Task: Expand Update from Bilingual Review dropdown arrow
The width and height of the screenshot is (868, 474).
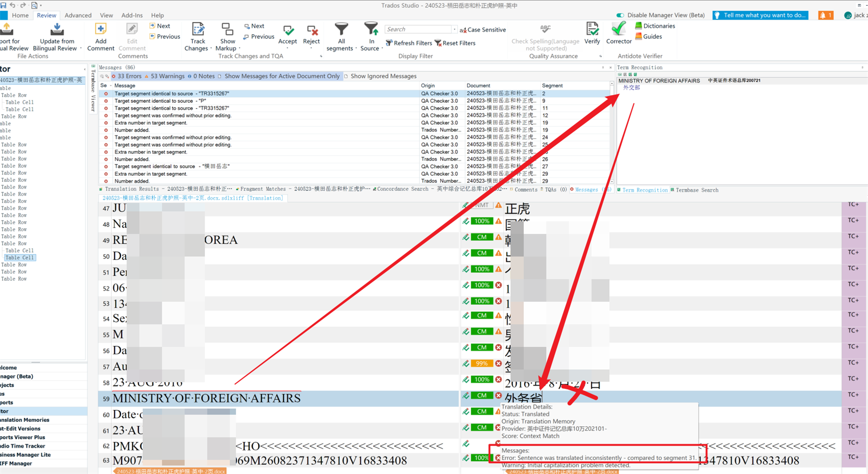Action: 81,49
